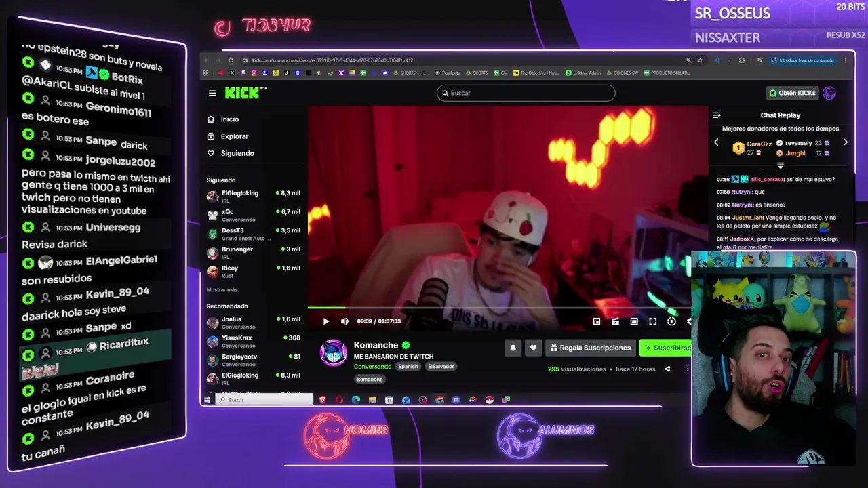The height and width of the screenshot is (488, 868).
Task: Open xQc channel in sidebar
Action: tap(254, 216)
